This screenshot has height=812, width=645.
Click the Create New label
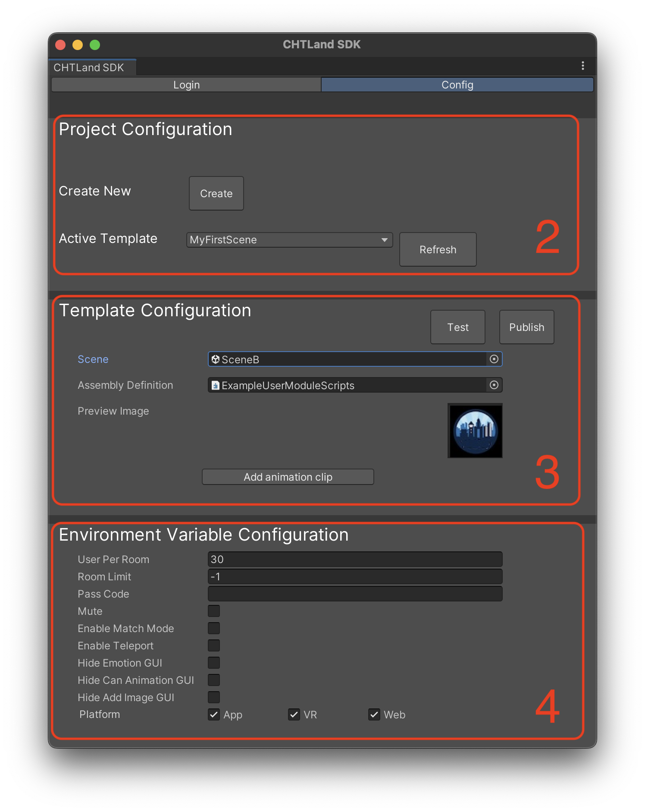point(95,191)
